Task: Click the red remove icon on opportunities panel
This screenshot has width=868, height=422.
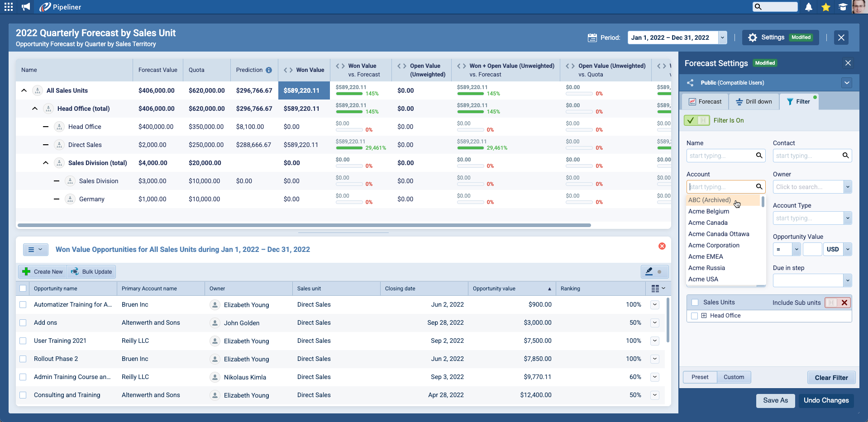Action: pyautogui.click(x=662, y=246)
